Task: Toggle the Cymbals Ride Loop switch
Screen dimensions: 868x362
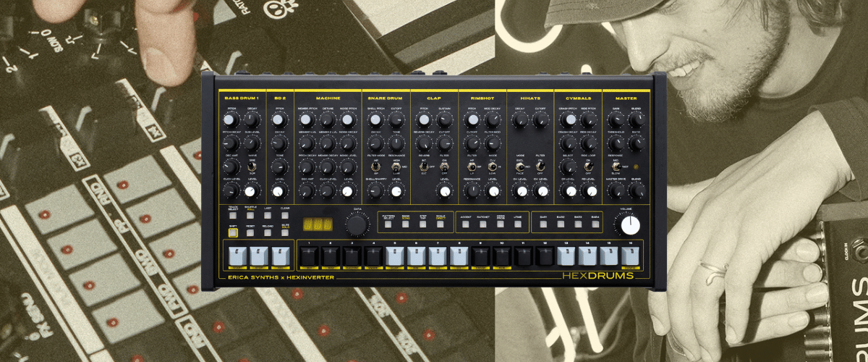Action: pos(589,168)
